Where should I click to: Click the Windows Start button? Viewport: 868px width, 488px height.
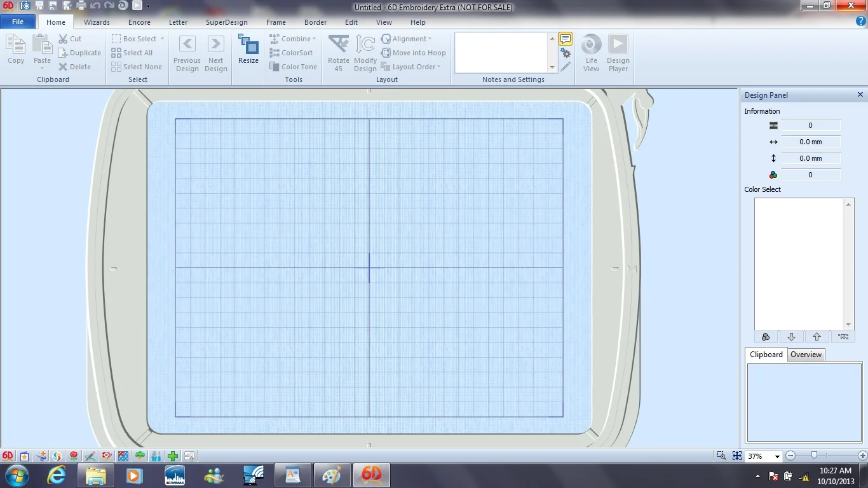point(17,475)
